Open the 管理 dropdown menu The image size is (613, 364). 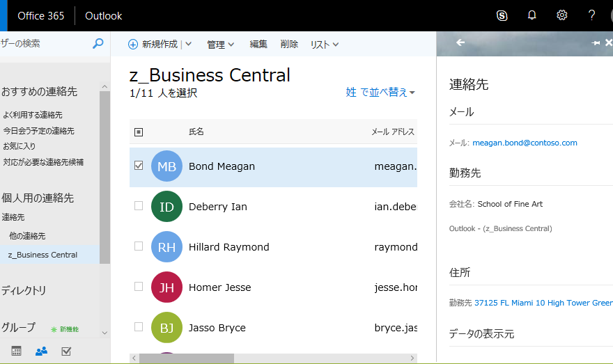pos(221,45)
